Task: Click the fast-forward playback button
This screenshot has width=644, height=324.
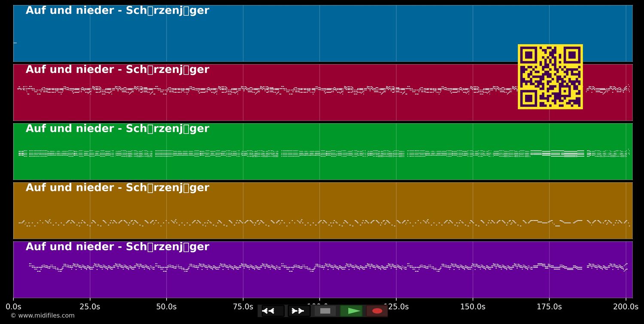Action: [299, 311]
